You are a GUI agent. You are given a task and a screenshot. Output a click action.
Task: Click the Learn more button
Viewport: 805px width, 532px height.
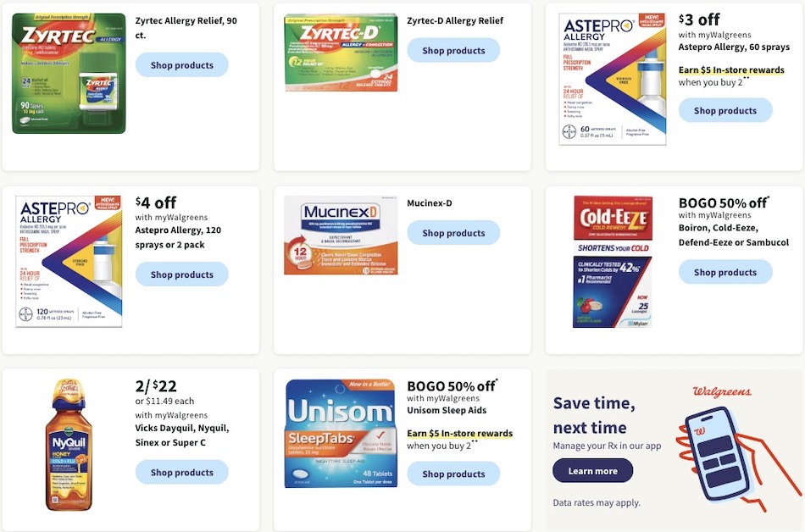[592, 471]
